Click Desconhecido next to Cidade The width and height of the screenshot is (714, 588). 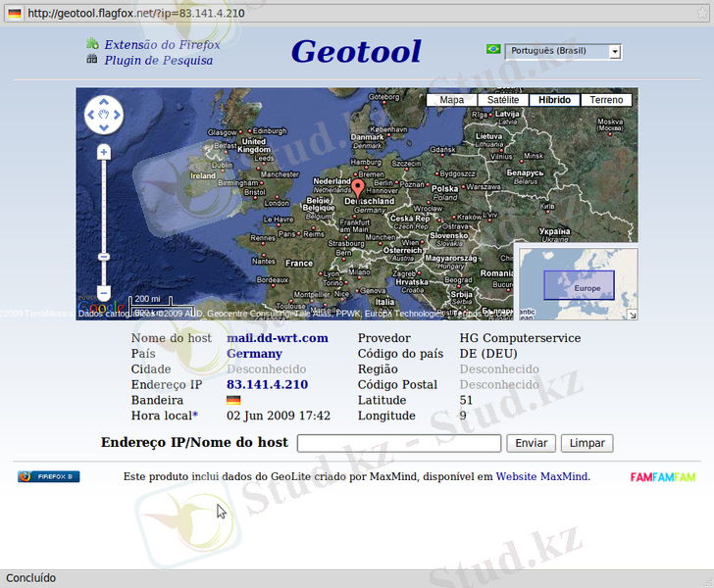coord(267,369)
